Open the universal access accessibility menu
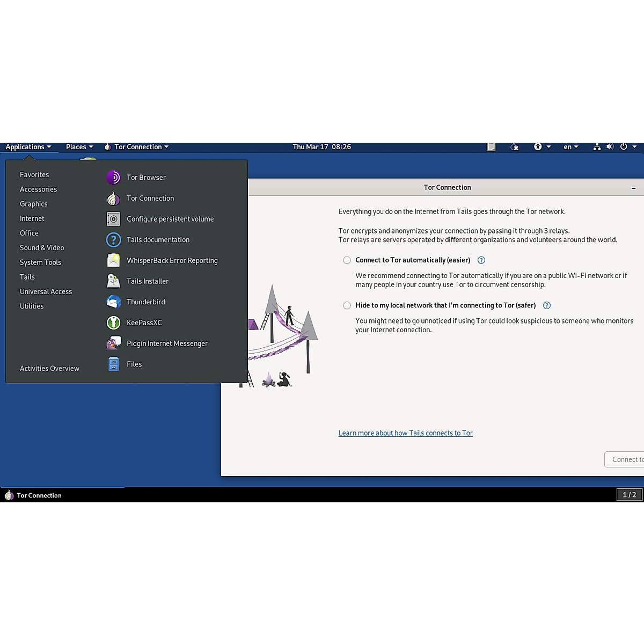The height and width of the screenshot is (644, 644). pyautogui.click(x=541, y=147)
